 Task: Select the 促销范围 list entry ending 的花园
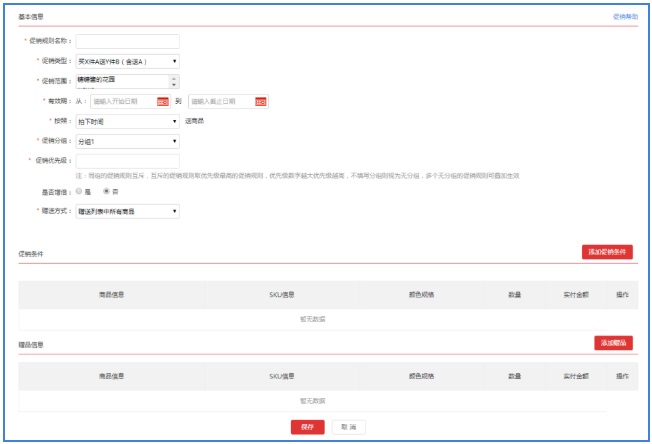tap(96, 79)
